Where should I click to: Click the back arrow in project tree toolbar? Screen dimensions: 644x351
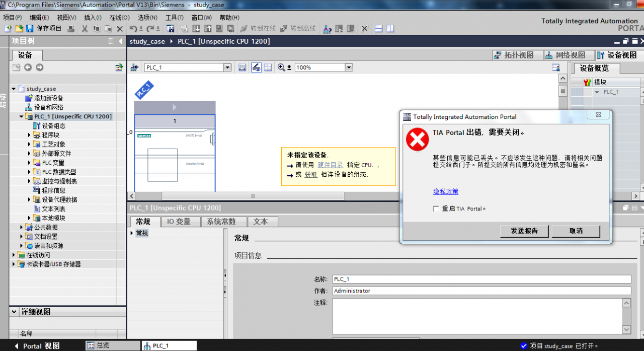28,67
